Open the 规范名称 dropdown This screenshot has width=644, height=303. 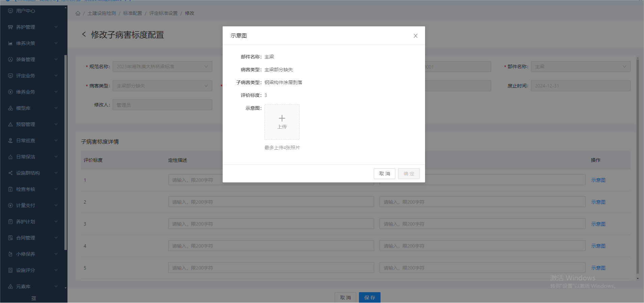[x=162, y=67]
